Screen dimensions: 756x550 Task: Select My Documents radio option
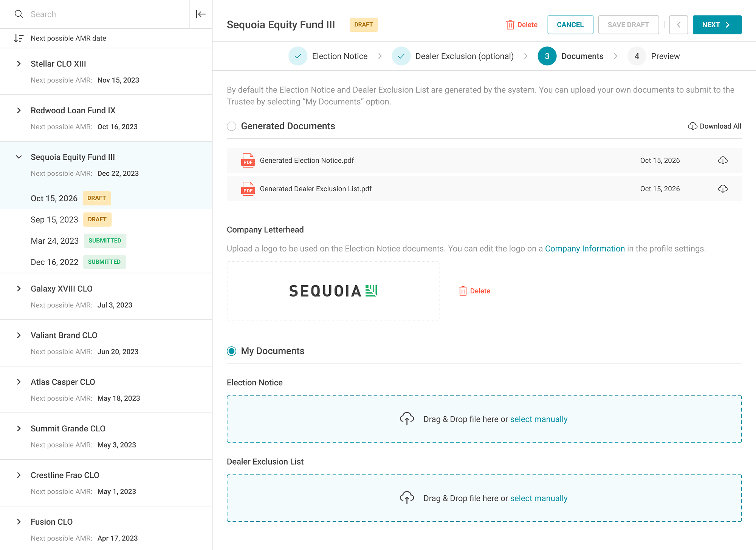pos(232,351)
